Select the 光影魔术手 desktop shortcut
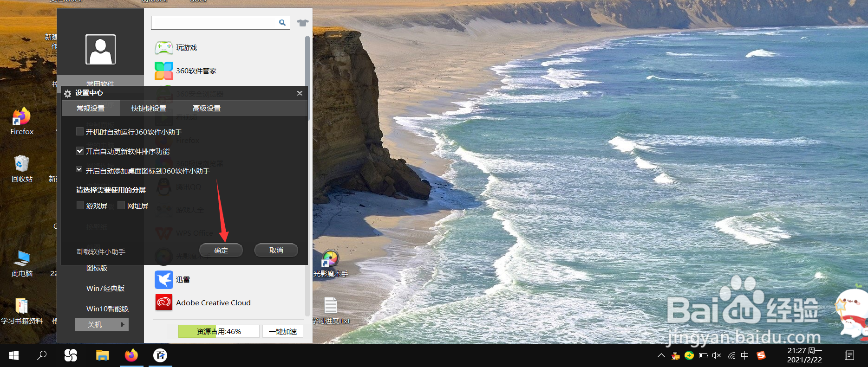 click(x=330, y=264)
